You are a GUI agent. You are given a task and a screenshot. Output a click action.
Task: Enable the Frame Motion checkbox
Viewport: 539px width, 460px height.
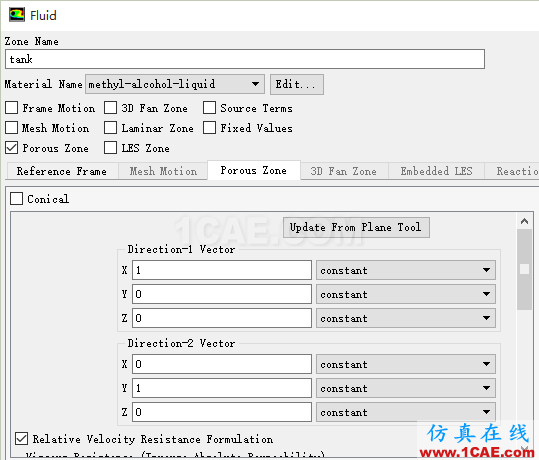coord(11,108)
